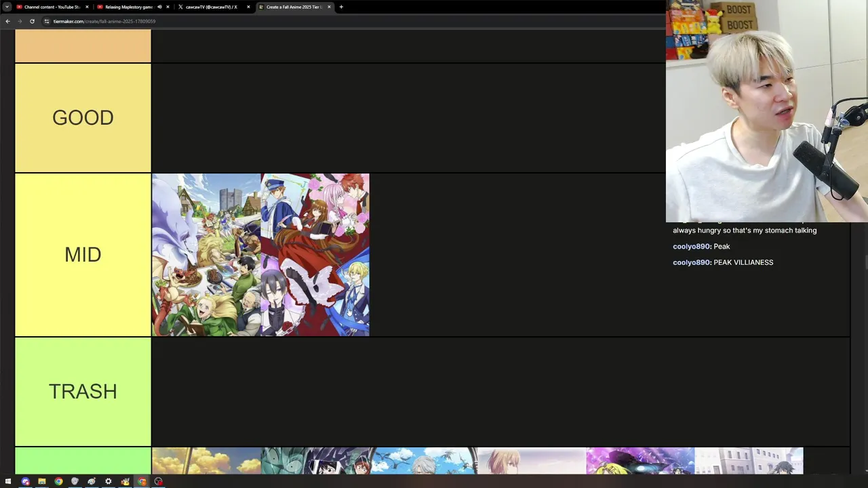Close the Channel content YouTube Studio tab

click(x=87, y=7)
